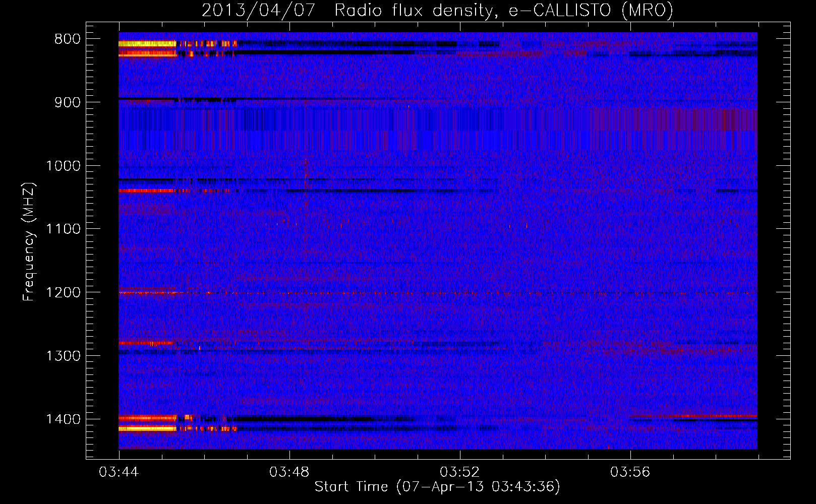Click the 03:56 time tick label
This screenshot has width=816, height=504.
tap(630, 472)
